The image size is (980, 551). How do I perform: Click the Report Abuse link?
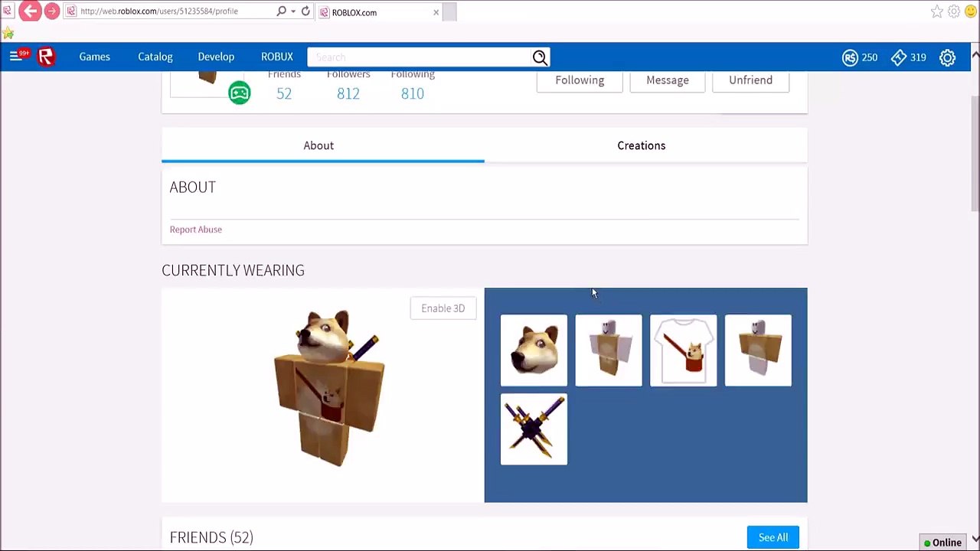coord(196,230)
